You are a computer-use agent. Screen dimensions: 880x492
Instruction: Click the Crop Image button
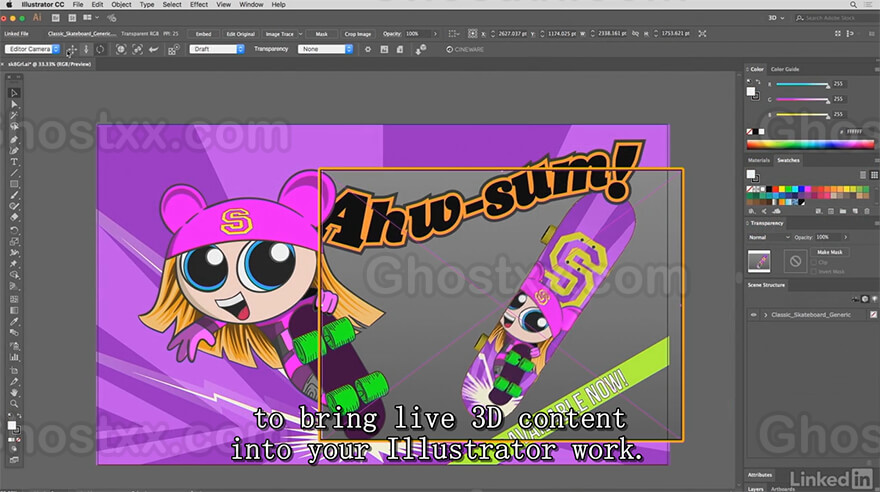358,34
